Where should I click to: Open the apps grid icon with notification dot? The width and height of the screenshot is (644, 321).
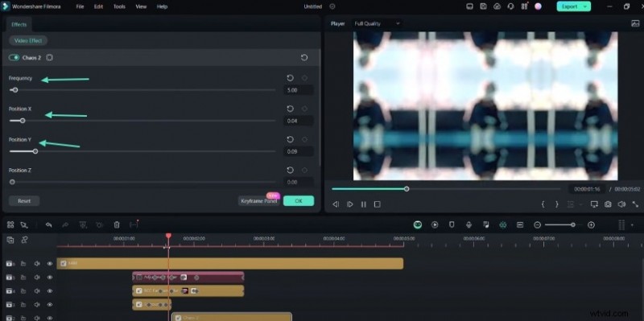point(525,6)
